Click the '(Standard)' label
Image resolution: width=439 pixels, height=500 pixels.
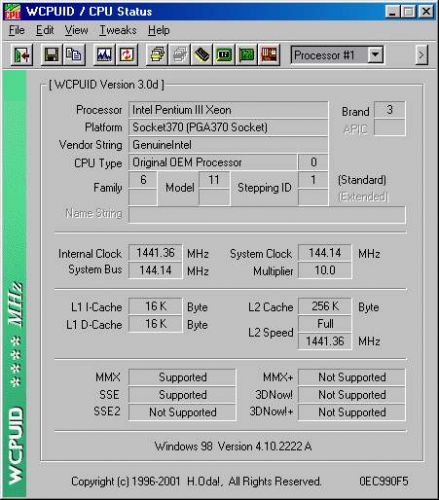[362, 180]
